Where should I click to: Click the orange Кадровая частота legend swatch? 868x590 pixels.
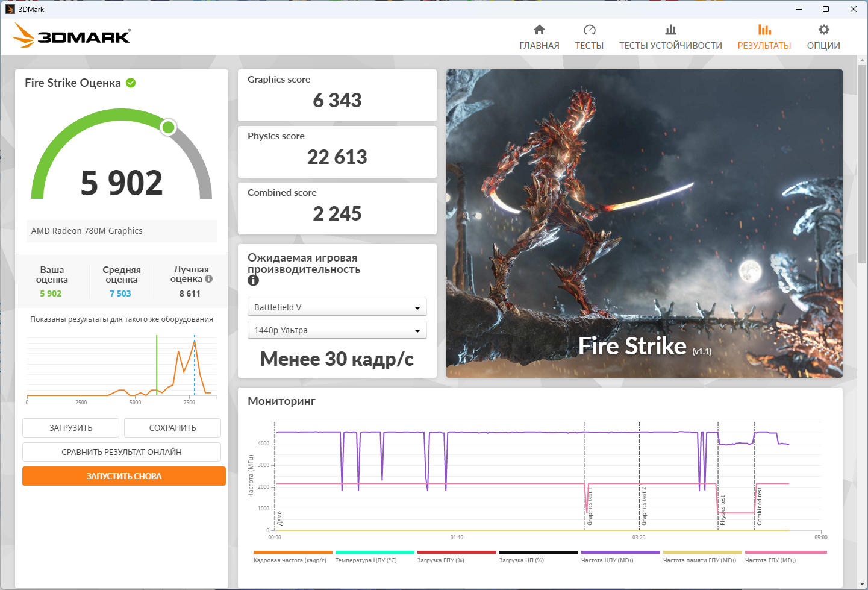pos(293,552)
